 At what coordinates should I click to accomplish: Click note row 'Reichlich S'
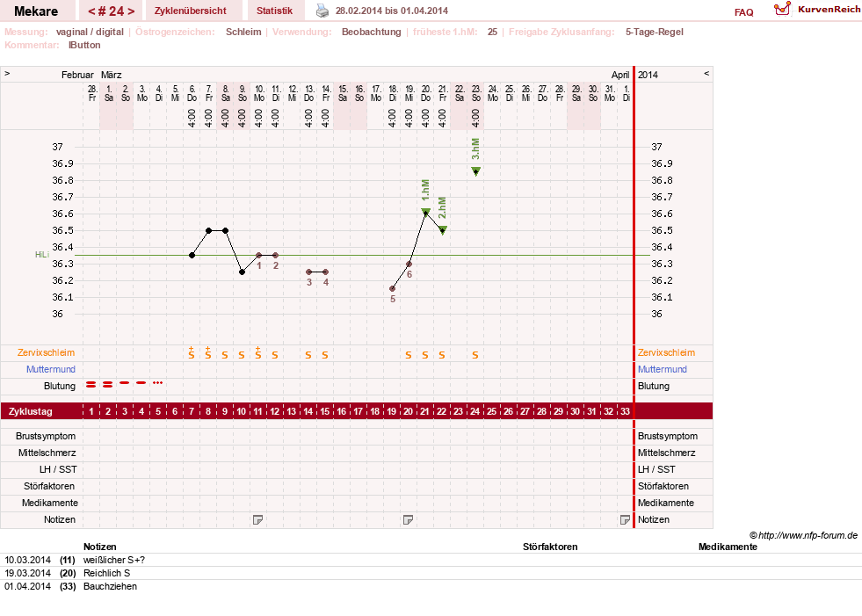pos(106,573)
